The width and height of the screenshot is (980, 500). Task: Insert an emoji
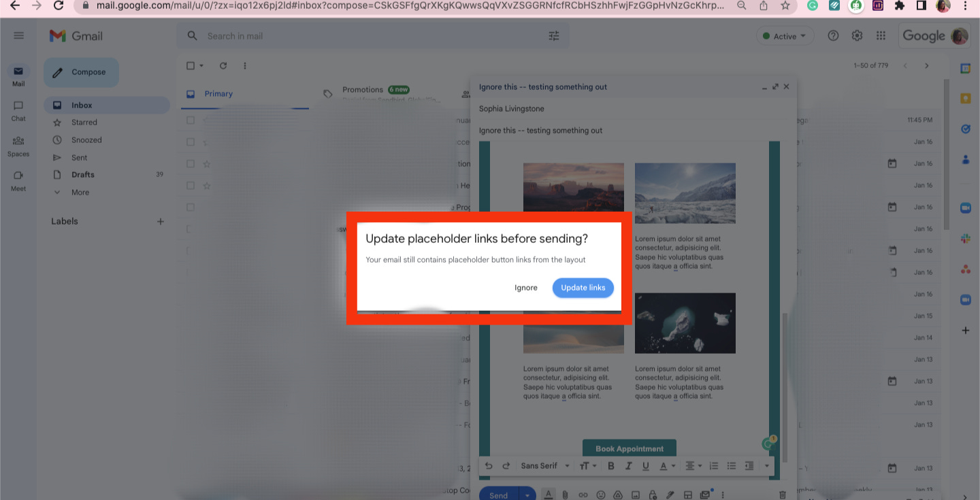coord(600,495)
